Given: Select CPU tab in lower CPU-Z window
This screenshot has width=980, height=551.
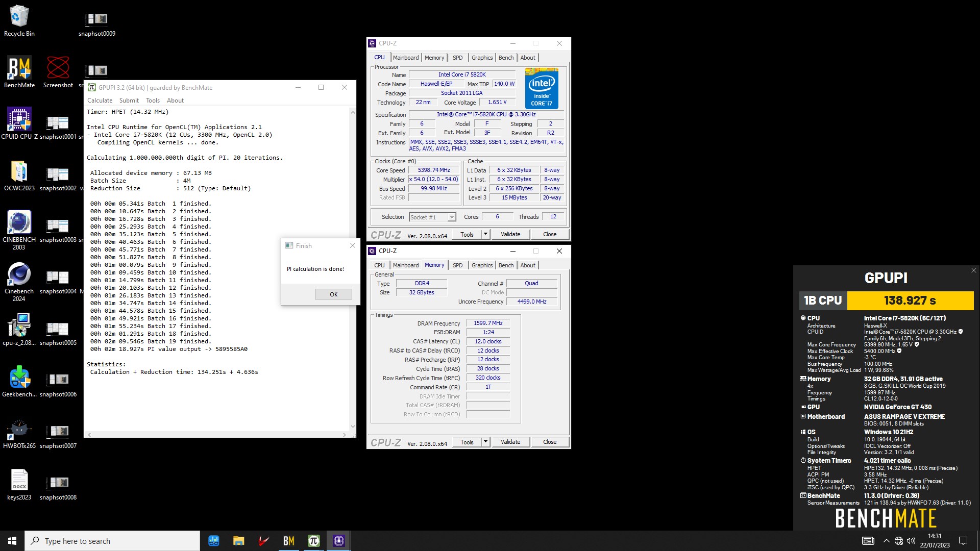Looking at the screenshot, I should point(379,265).
